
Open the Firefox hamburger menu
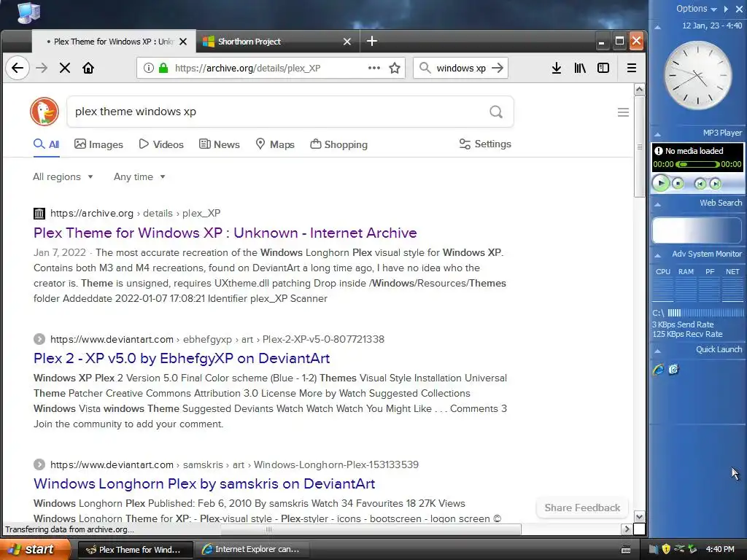click(632, 68)
